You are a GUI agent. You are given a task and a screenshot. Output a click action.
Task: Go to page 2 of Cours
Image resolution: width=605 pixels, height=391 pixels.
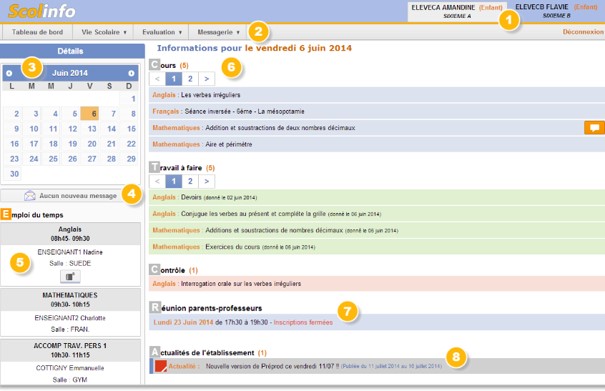(x=190, y=79)
